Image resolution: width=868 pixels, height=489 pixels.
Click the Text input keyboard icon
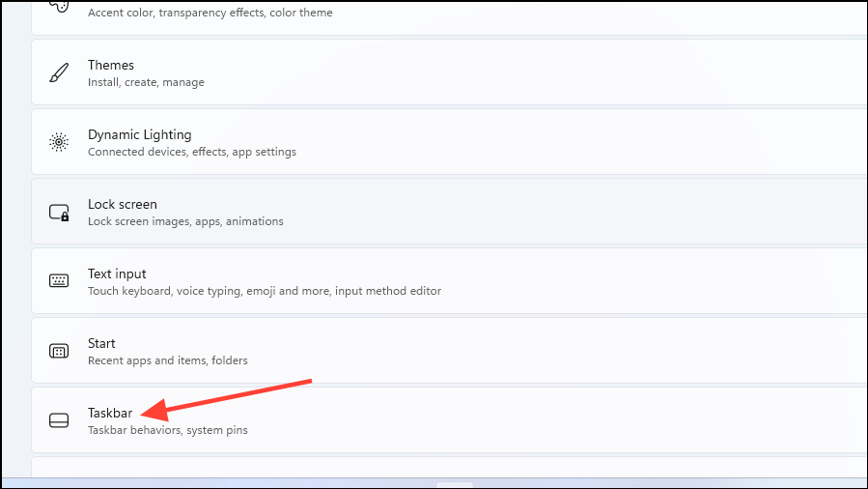59,281
